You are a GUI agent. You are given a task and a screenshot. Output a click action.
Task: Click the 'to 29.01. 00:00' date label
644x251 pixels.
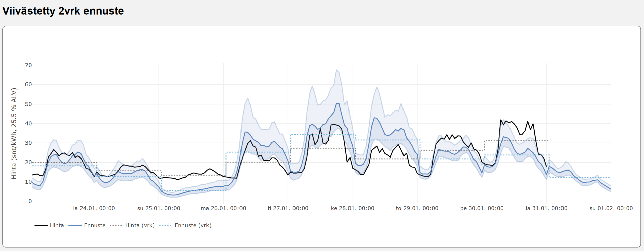417,208
